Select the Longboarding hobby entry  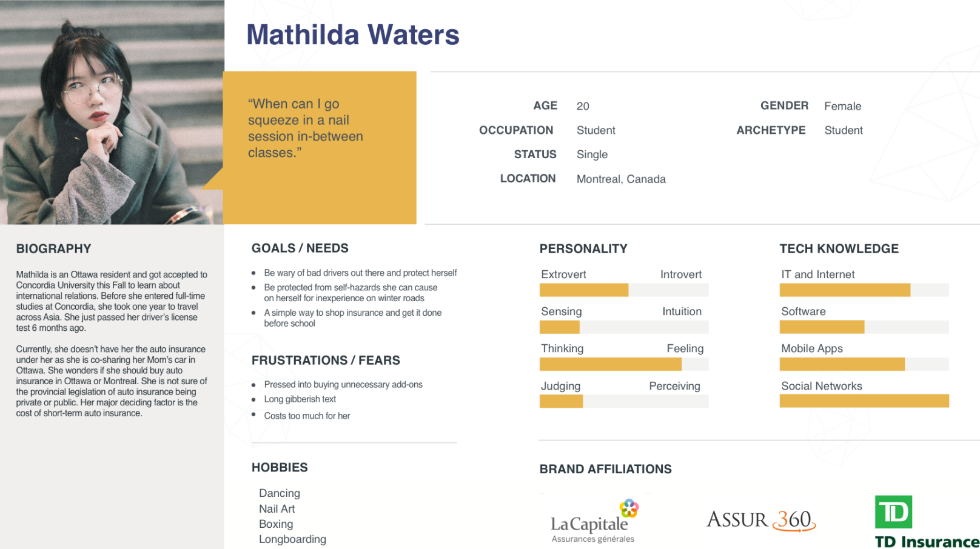click(x=292, y=539)
